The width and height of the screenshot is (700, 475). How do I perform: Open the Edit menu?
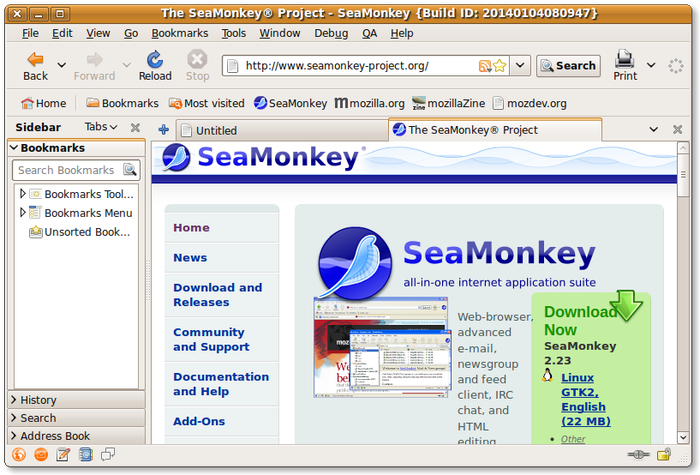62,33
